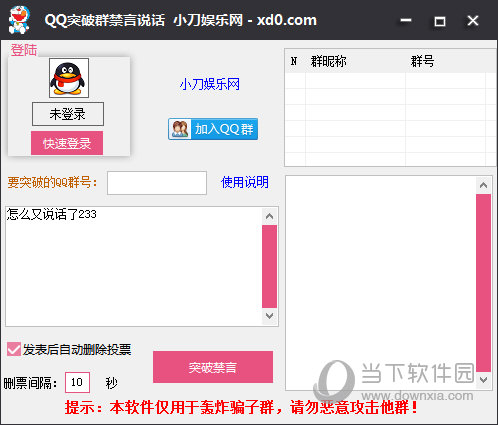Click down arrow of message box scrollbar
Image resolution: width=498 pixels, height=425 pixels.
[x=269, y=316]
